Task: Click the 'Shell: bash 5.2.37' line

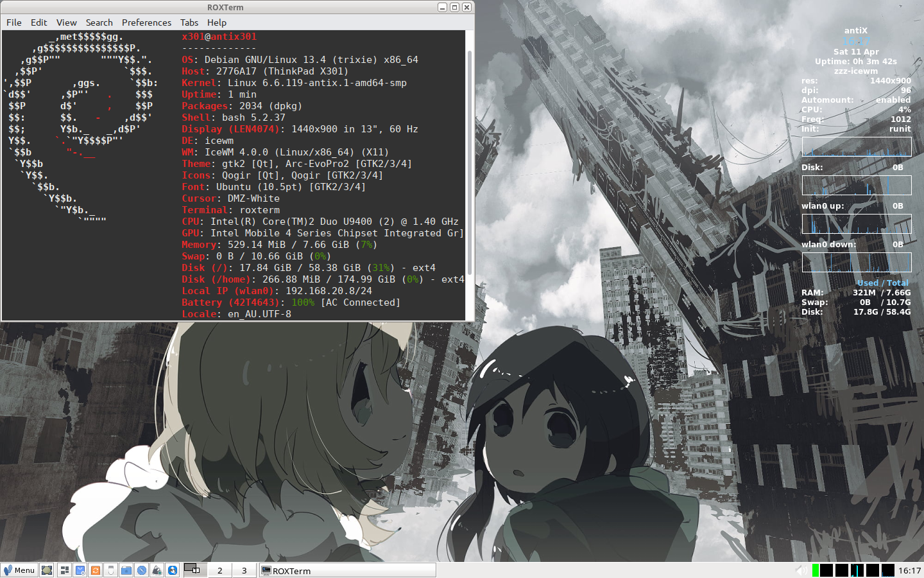Action: point(234,118)
